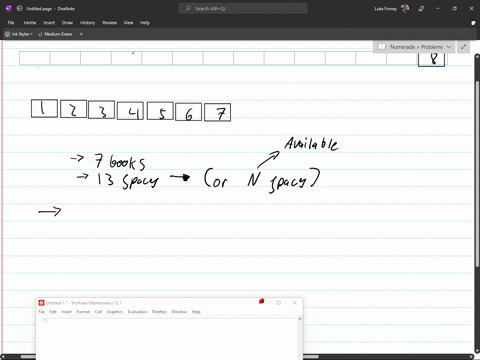Click the Medium Eraser icon
This screenshot has width=480, height=360.
pos(40,34)
